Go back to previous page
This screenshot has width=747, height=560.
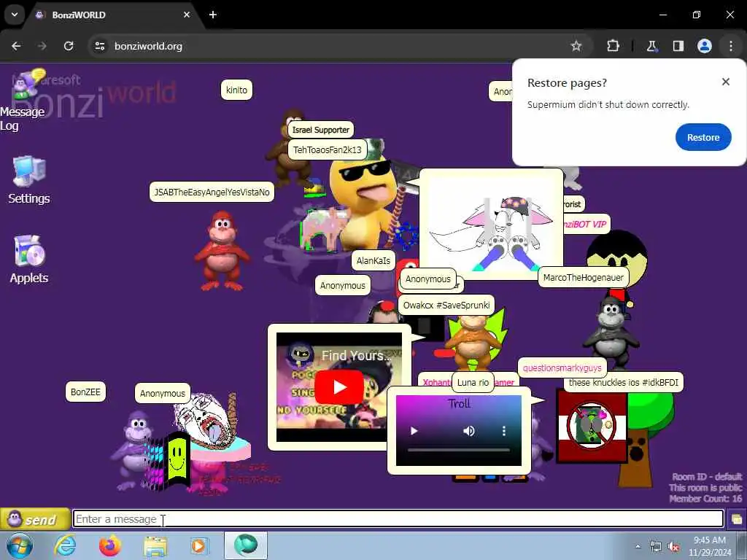pyautogui.click(x=16, y=46)
